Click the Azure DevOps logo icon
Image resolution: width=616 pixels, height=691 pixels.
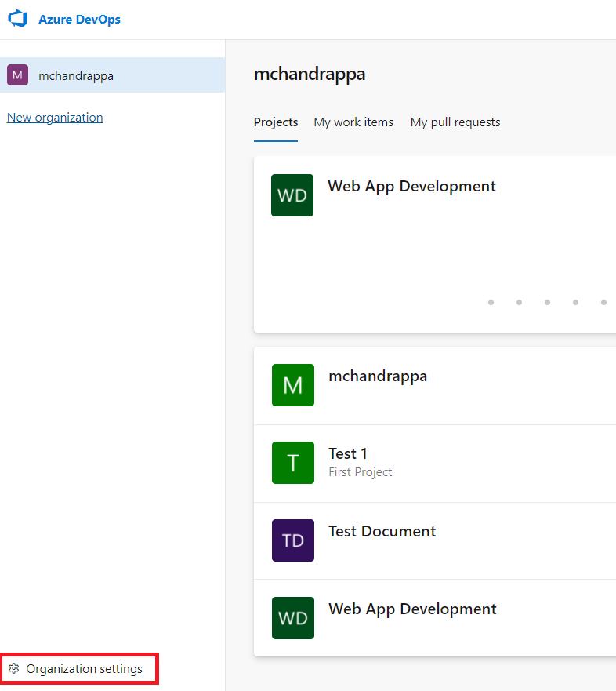click(x=18, y=19)
